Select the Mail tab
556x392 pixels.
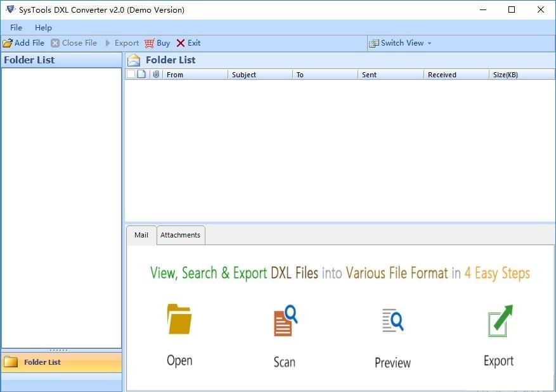click(141, 235)
